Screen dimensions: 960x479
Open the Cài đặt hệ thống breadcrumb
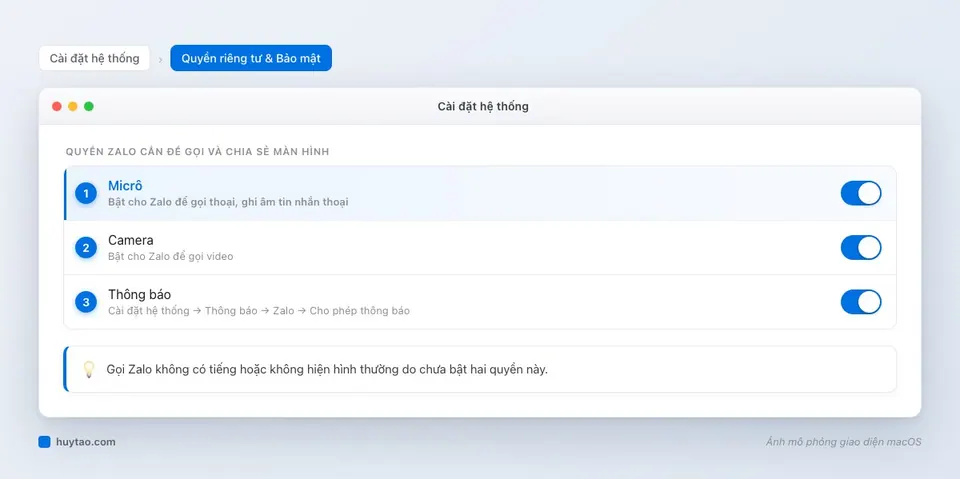(94, 58)
